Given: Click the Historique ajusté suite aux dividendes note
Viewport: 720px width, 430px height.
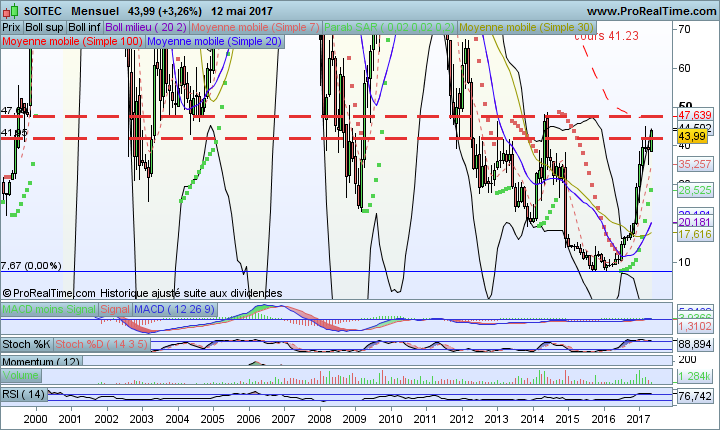Looking at the screenshot, I should [191, 293].
